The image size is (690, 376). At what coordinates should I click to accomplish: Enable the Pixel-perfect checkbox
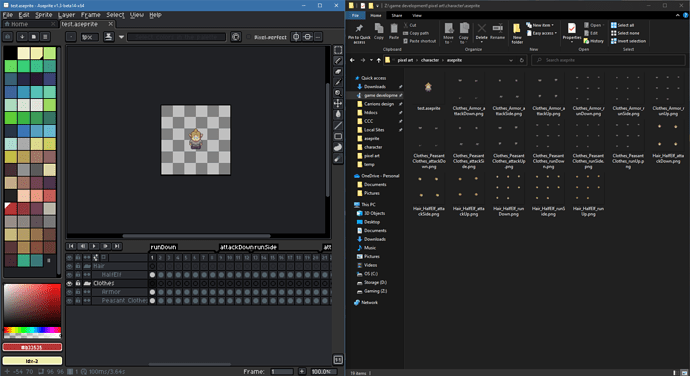(x=249, y=37)
